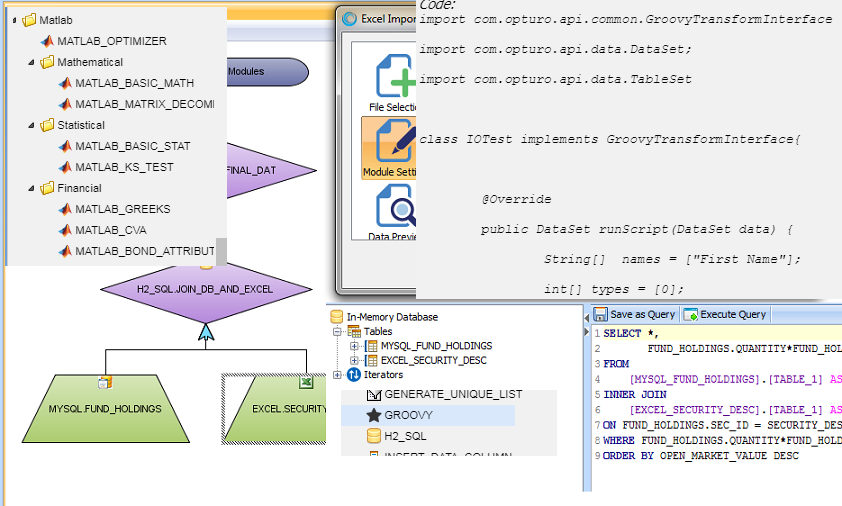This screenshot has height=506, width=842.
Task: Collapse the Tables node
Action: pos(337,331)
